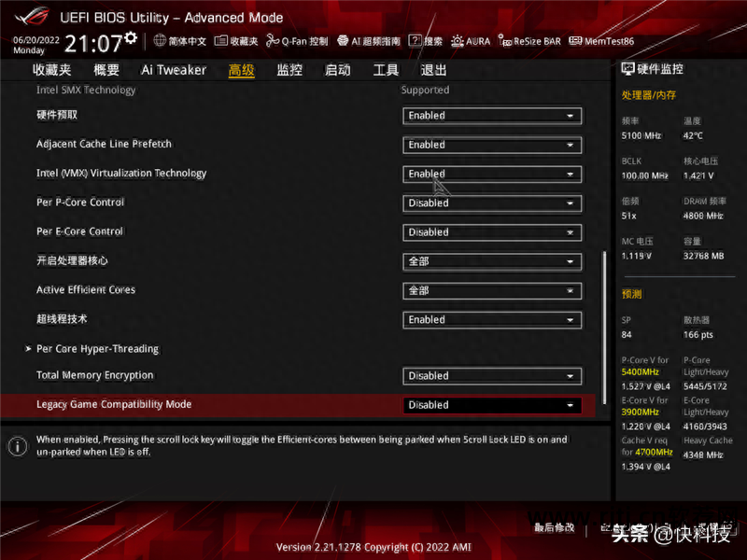Click Intel (VMX) Virtualization Technology label
This screenshot has height=560, width=747.
point(121,174)
